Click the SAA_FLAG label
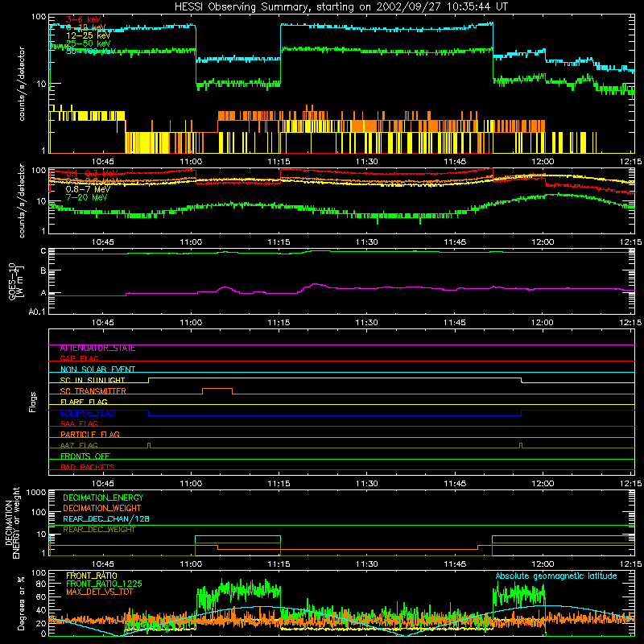644x644 pixels. [79, 423]
